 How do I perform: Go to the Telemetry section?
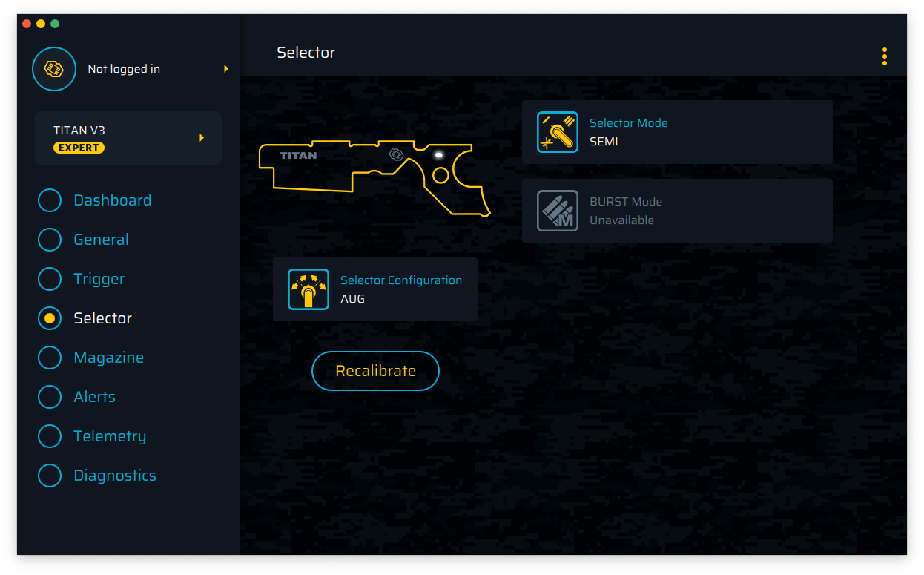click(x=110, y=436)
